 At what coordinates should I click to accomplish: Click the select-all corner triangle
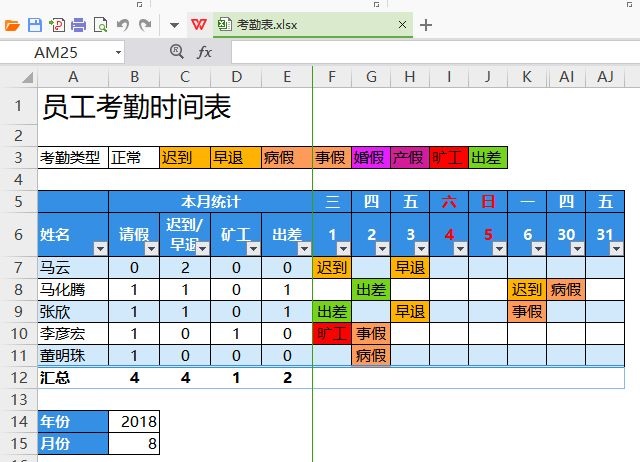tap(27, 77)
